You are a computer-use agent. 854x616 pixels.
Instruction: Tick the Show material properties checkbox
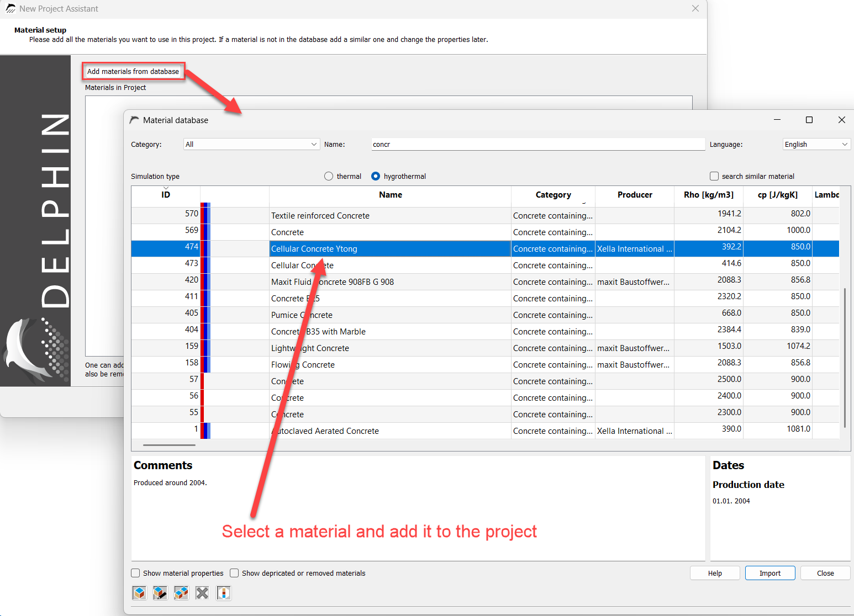(135, 573)
